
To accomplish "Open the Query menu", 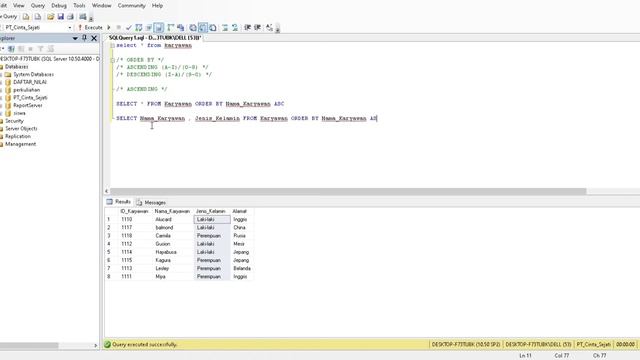I will pos(38,5).
